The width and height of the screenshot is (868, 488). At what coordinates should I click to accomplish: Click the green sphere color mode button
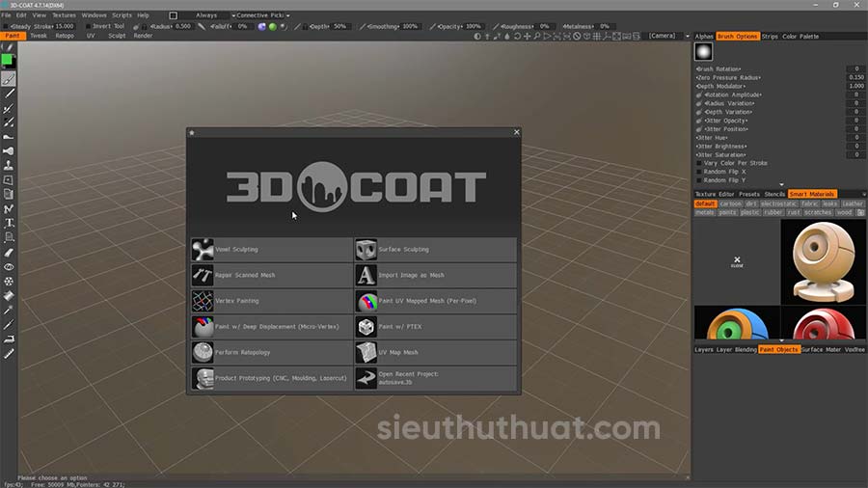pyautogui.click(x=272, y=27)
